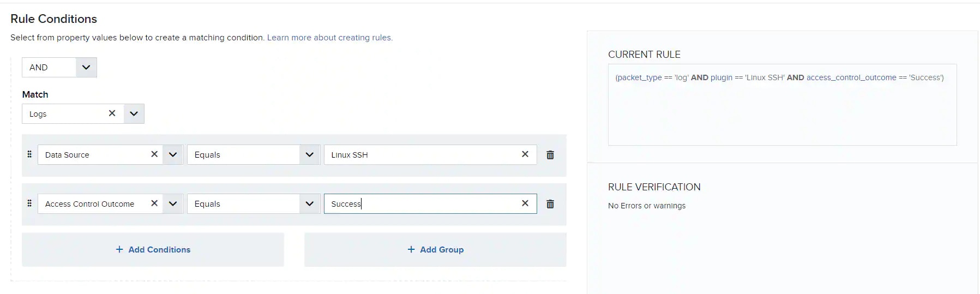Delete the Data Source condition row
This screenshot has width=980, height=294.
click(550, 155)
